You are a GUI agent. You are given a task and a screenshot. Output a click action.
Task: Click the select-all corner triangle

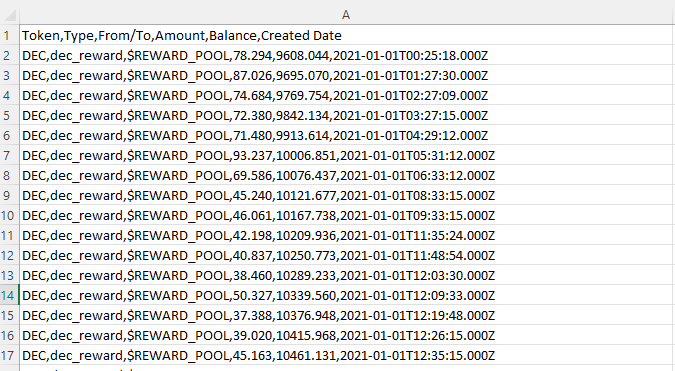coord(9,15)
